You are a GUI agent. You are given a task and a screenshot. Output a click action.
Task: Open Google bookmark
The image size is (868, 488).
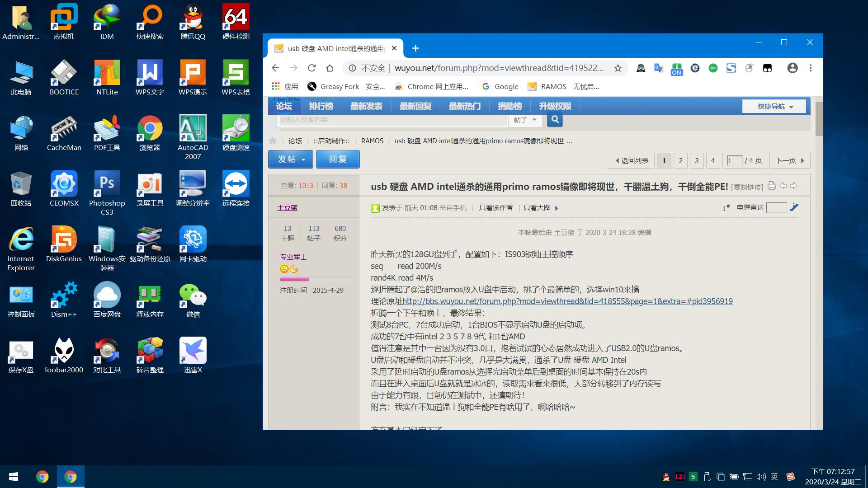[x=500, y=86]
